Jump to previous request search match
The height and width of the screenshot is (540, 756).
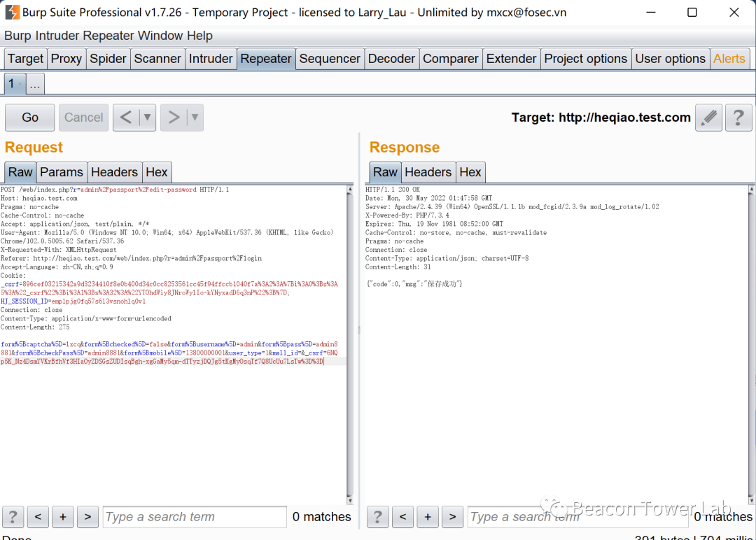38,517
